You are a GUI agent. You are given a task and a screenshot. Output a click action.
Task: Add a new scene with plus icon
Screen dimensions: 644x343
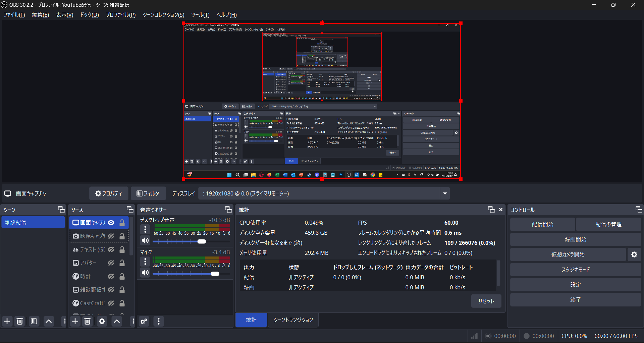tap(7, 321)
